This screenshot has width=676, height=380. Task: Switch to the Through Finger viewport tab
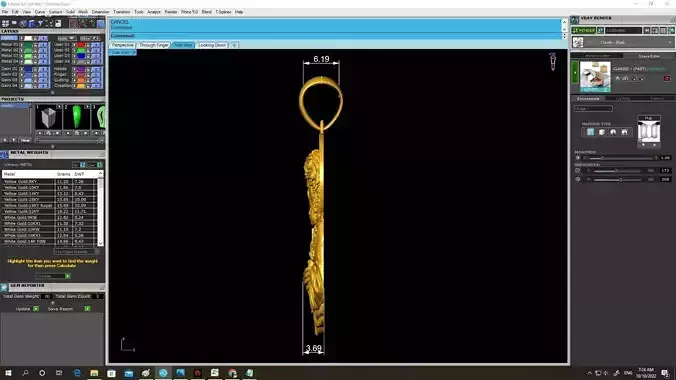click(154, 45)
